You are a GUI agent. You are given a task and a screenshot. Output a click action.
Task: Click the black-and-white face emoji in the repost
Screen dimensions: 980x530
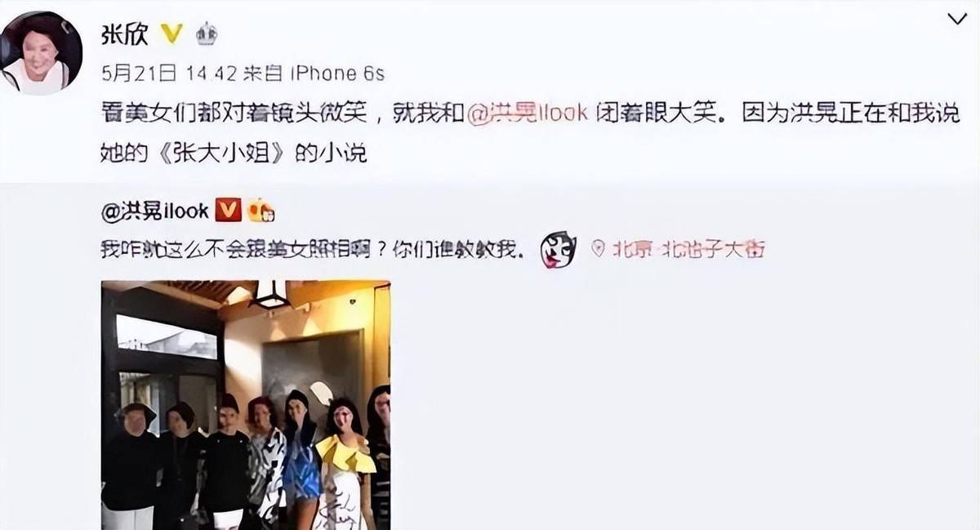559,250
